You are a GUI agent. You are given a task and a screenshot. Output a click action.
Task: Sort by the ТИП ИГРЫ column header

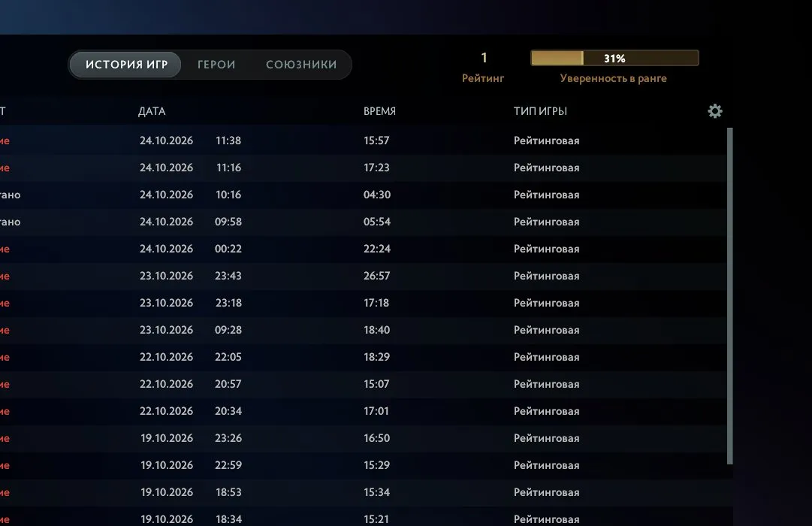point(540,111)
